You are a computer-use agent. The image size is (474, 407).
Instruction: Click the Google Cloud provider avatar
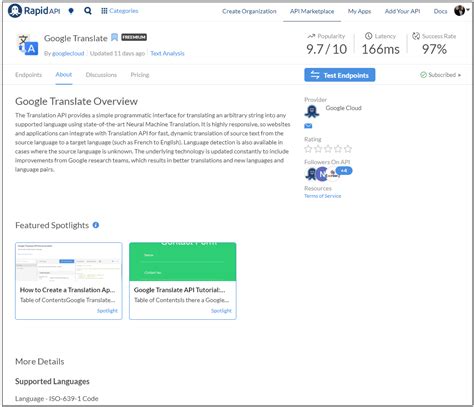tap(312, 111)
